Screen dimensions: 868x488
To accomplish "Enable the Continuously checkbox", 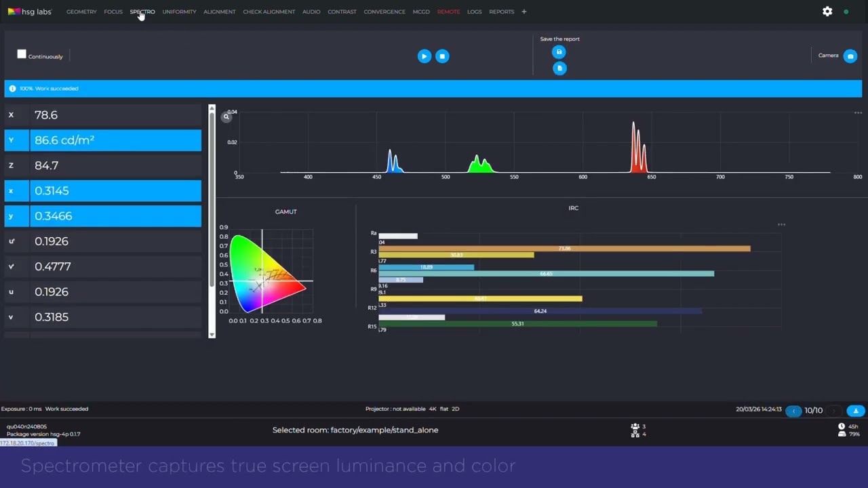I will [x=22, y=54].
